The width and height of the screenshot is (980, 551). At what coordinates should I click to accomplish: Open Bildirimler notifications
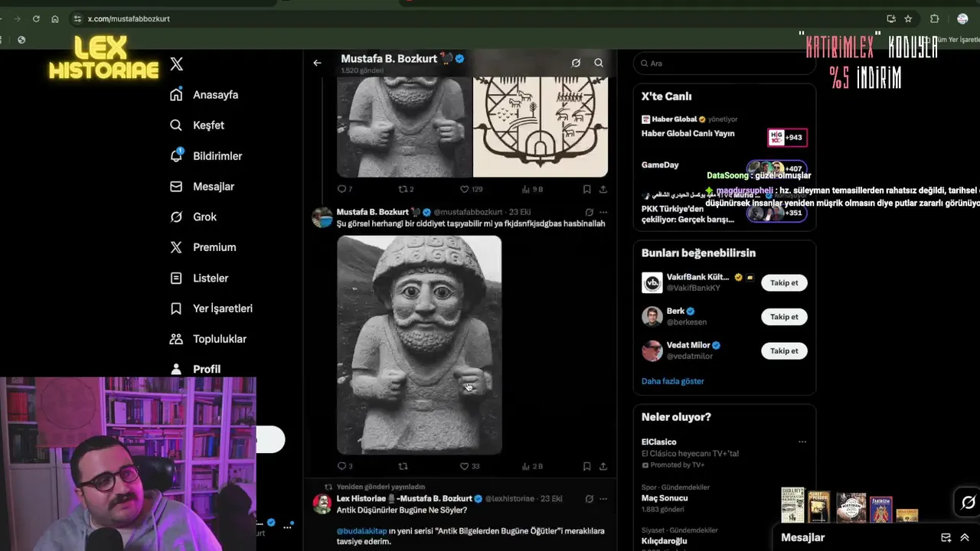(206, 156)
